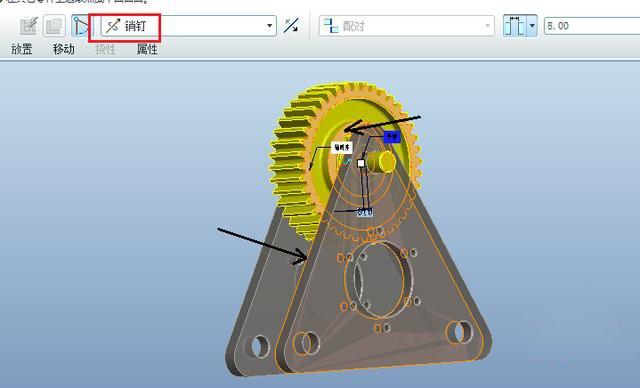Click the 8.00 offset value field

pos(592,26)
